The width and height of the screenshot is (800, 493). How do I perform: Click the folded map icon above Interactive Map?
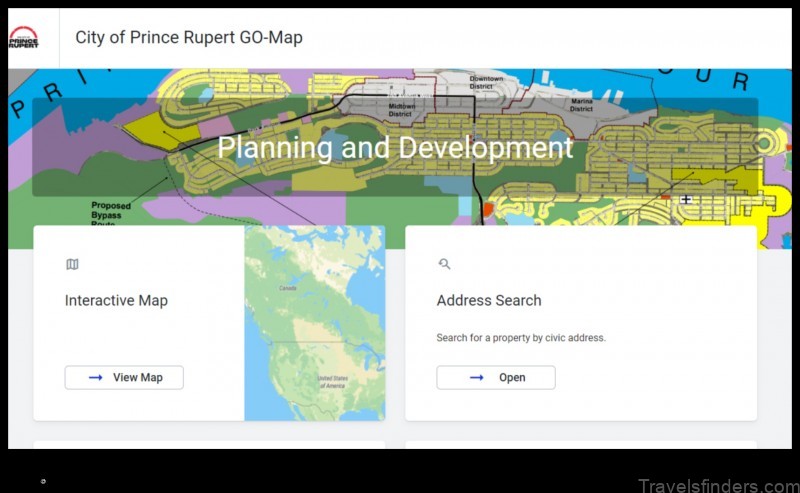[72, 264]
